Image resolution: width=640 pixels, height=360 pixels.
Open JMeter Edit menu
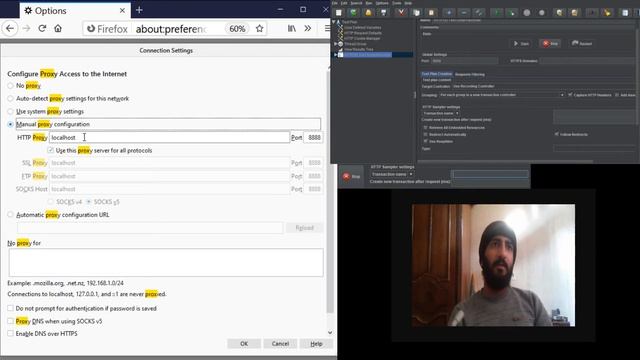click(344, 3)
